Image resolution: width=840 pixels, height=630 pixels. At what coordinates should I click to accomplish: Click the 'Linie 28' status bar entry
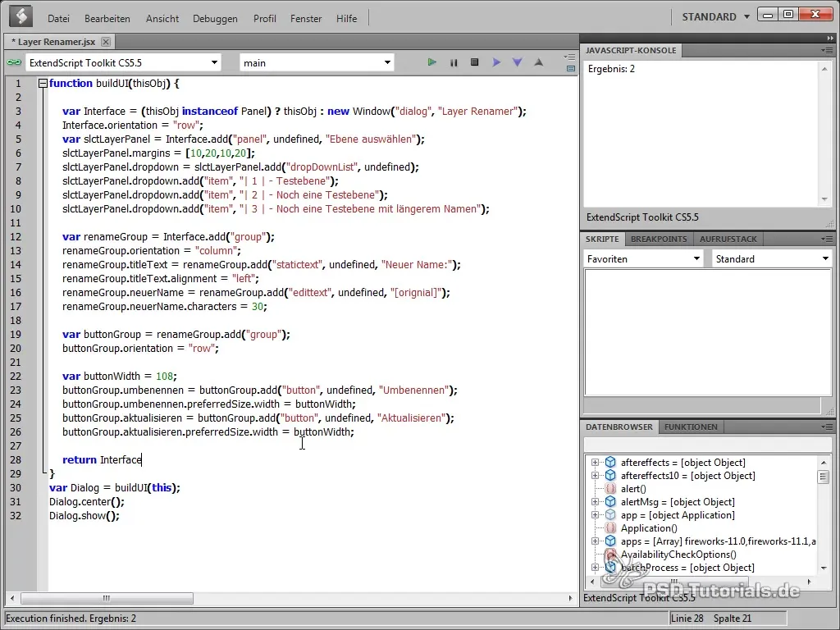pyautogui.click(x=687, y=619)
